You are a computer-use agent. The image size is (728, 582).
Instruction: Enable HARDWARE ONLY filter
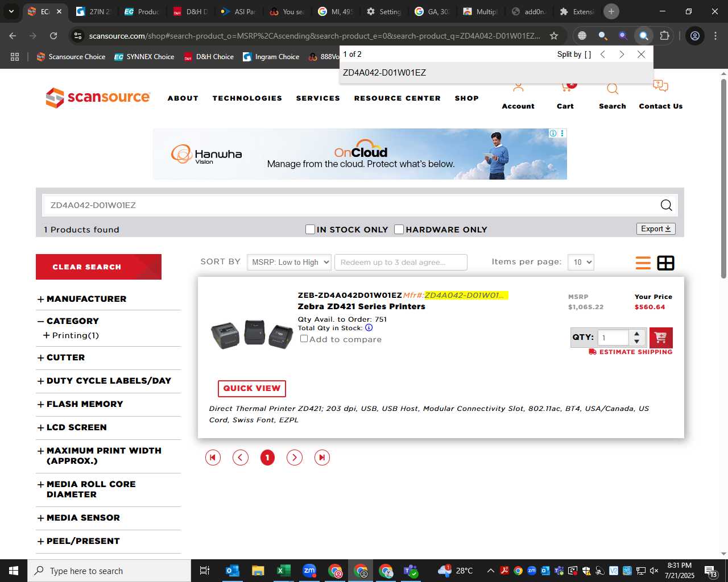click(x=399, y=229)
